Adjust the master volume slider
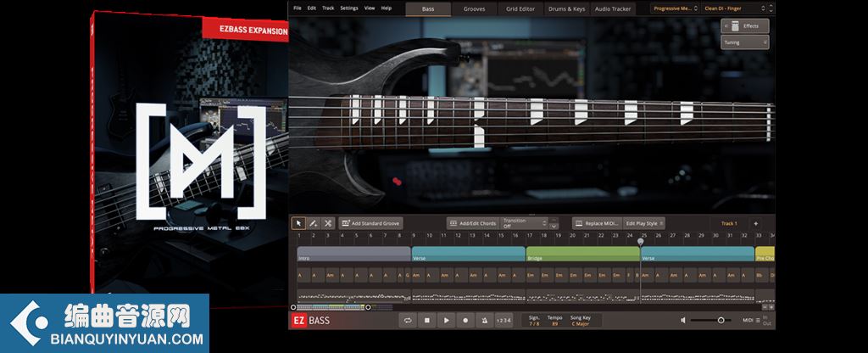 click(711, 320)
